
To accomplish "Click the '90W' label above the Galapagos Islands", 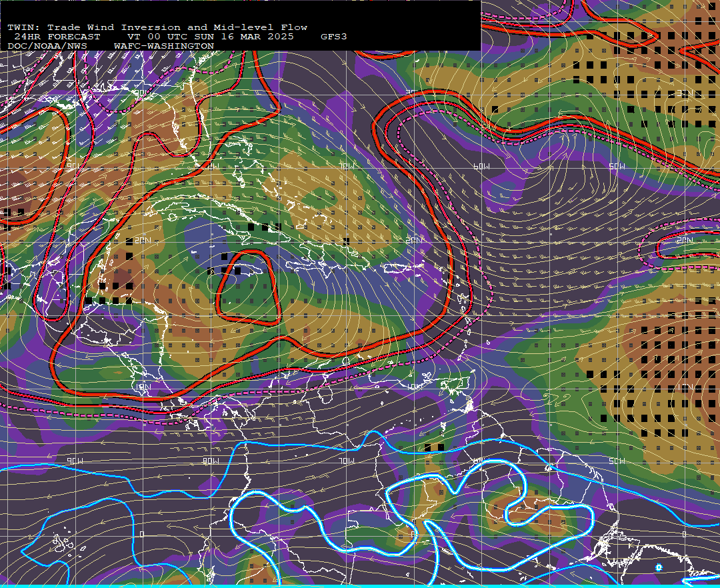I will [75, 461].
